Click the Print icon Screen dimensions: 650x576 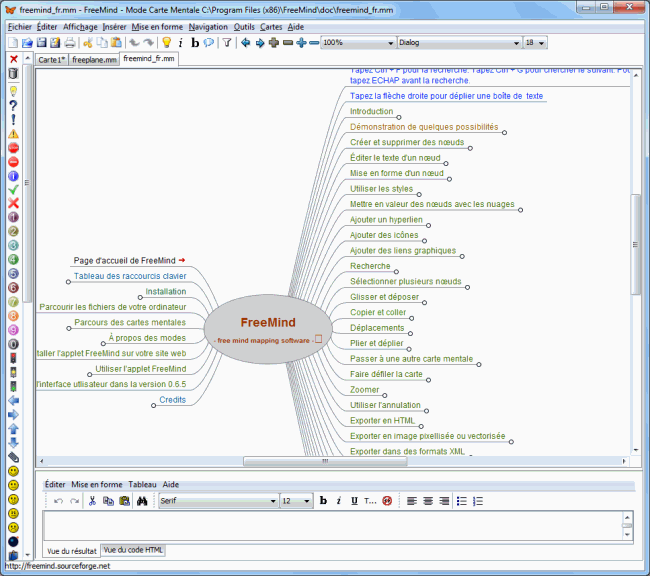point(70,43)
